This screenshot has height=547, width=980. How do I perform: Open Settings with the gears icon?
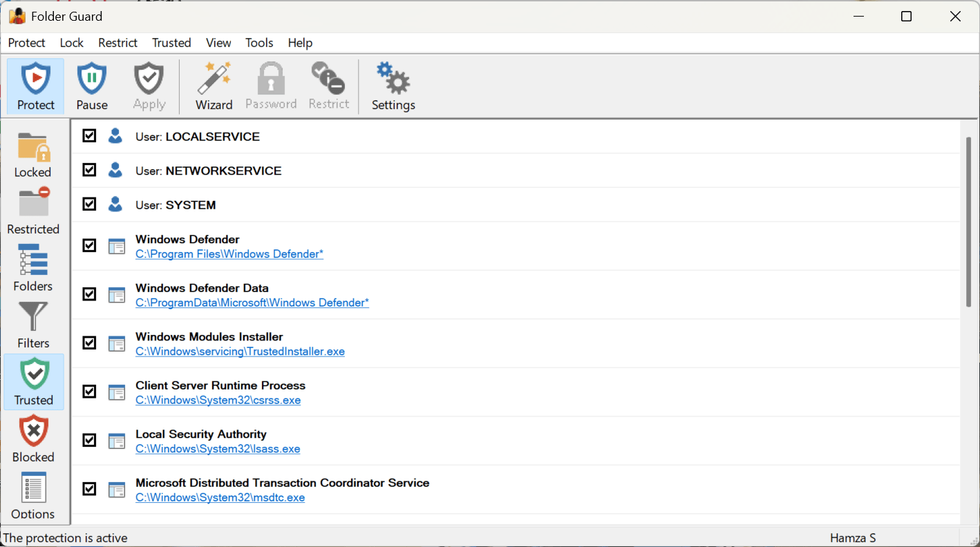pyautogui.click(x=393, y=86)
